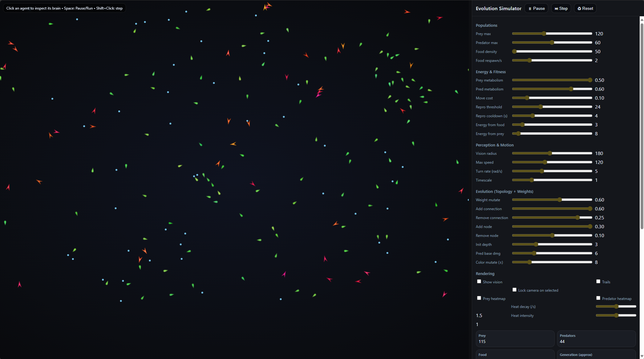This screenshot has height=359, width=644.
Task: Click the Food density slider handle
Action: [x=514, y=51]
